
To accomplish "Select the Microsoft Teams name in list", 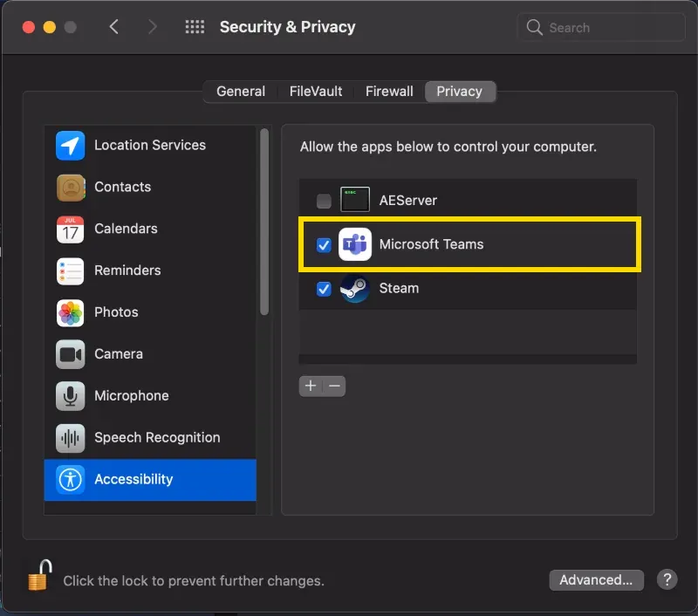I will point(431,244).
